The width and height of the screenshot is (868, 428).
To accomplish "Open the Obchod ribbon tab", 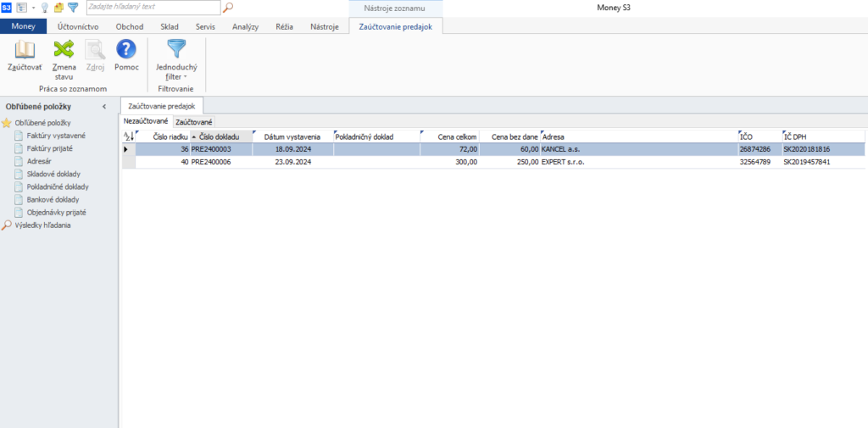I will (x=130, y=26).
